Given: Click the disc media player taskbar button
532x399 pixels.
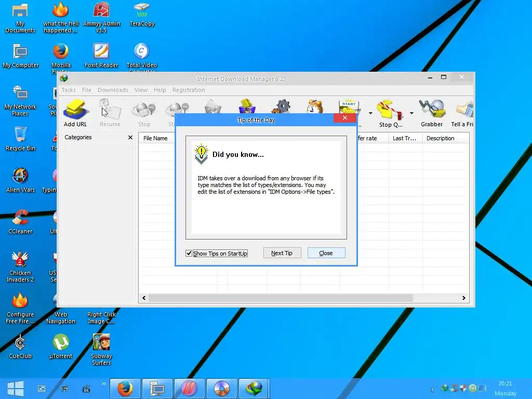Looking at the screenshot, I should coord(222,389).
